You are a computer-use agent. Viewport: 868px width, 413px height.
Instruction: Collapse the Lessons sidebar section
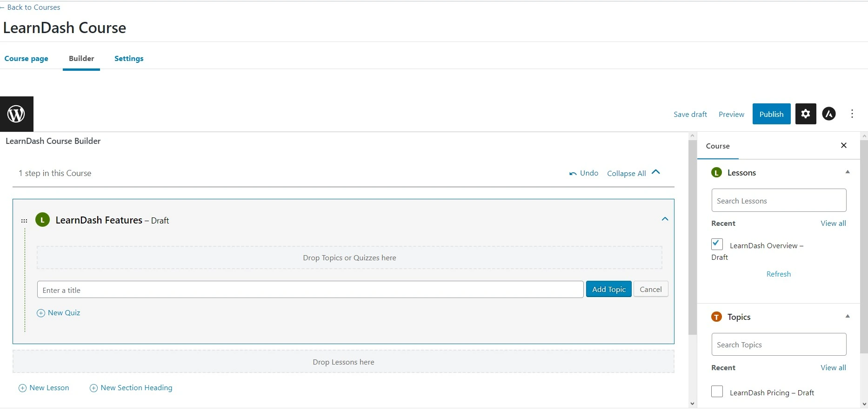848,172
